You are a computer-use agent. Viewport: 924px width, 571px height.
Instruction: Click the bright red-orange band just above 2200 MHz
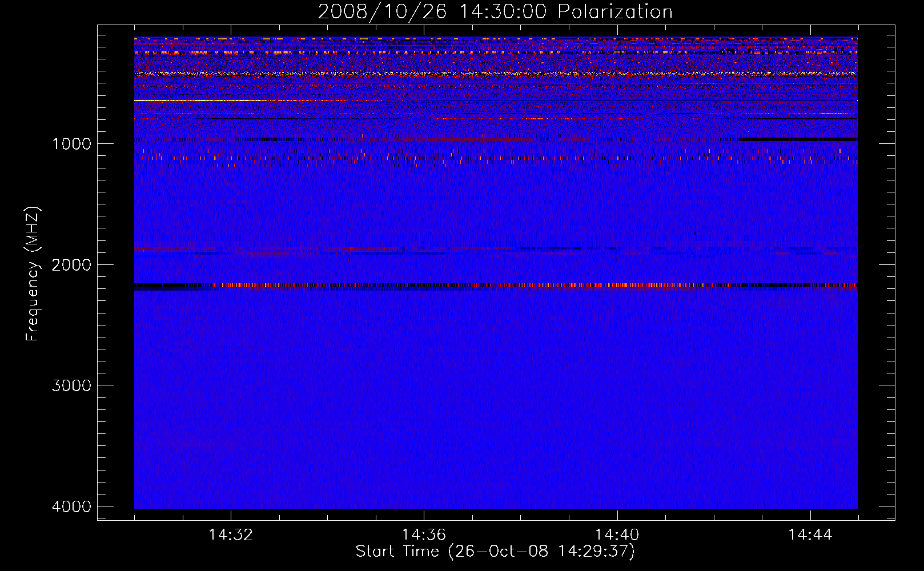(x=496, y=285)
